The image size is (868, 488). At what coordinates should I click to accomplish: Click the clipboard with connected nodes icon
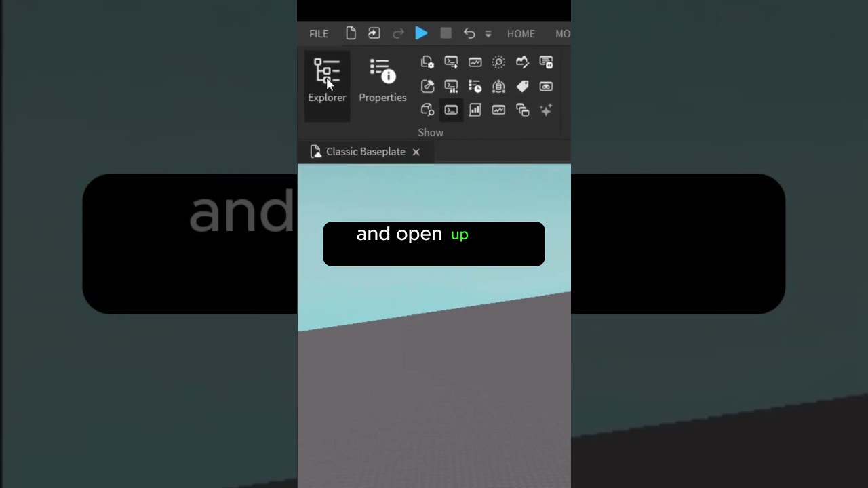coord(498,86)
